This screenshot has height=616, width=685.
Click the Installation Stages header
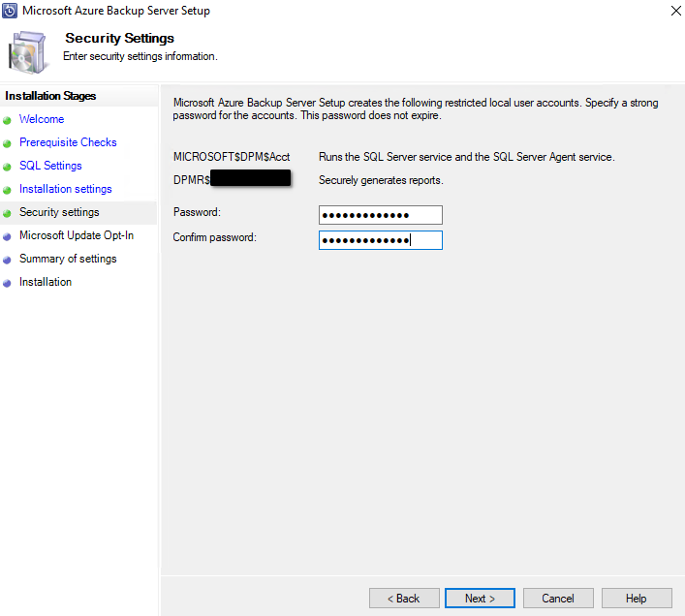pyautogui.click(x=50, y=96)
